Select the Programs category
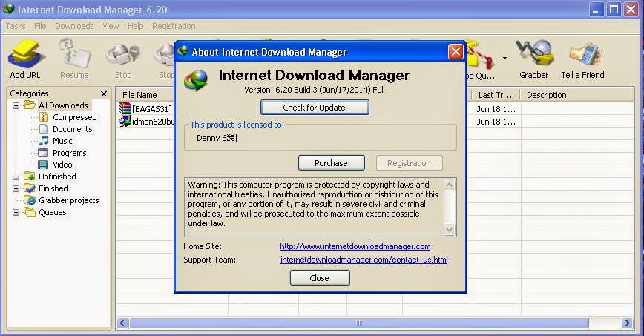This screenshot has height=336, width=644. [x=69, y=153]
